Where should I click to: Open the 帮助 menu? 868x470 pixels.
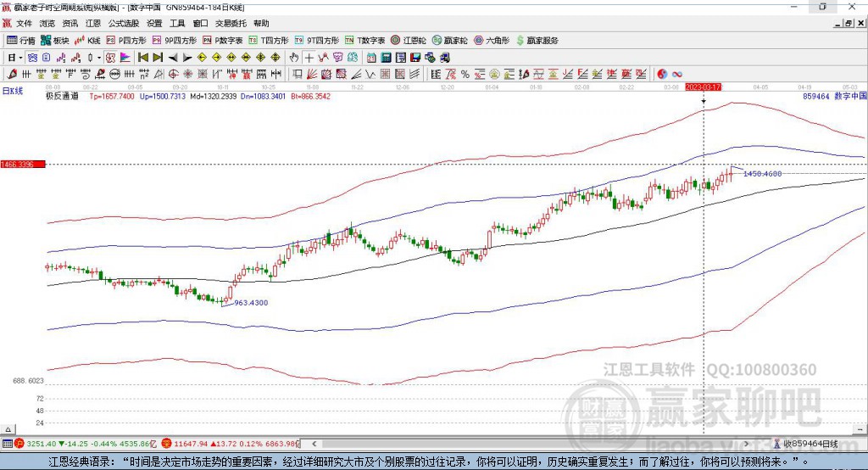coord(261,23)
